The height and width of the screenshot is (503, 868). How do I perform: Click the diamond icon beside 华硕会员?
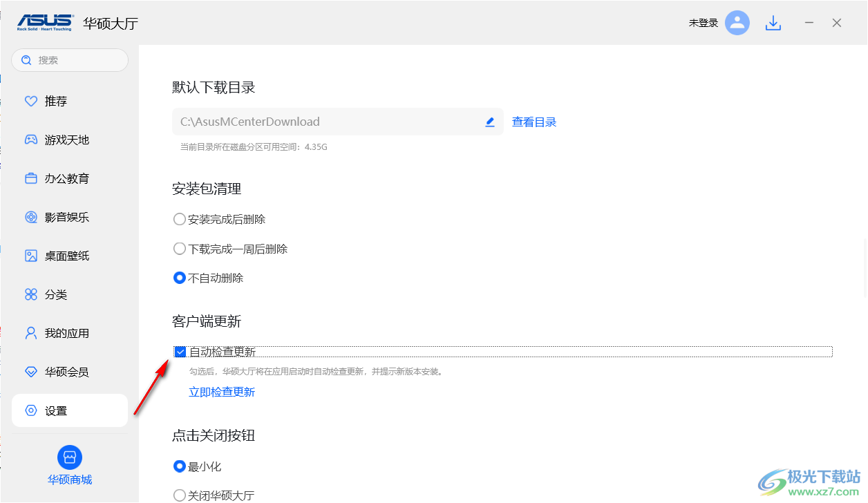30,372
